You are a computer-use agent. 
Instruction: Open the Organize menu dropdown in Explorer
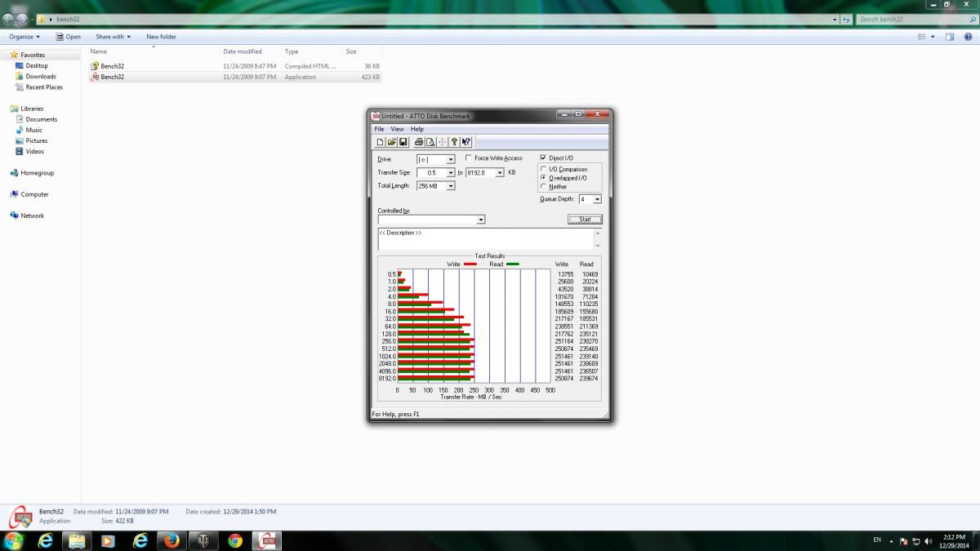click(x=24, y=37)
